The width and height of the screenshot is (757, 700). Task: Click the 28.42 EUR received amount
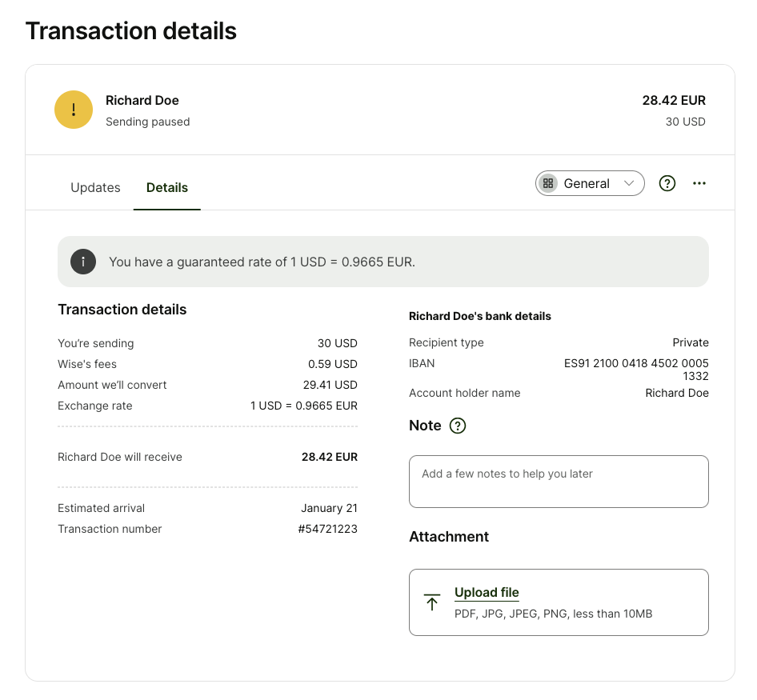point(330,457)
